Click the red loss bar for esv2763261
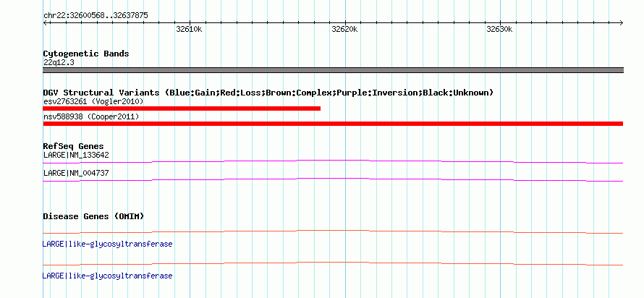 tap(182, 108)
